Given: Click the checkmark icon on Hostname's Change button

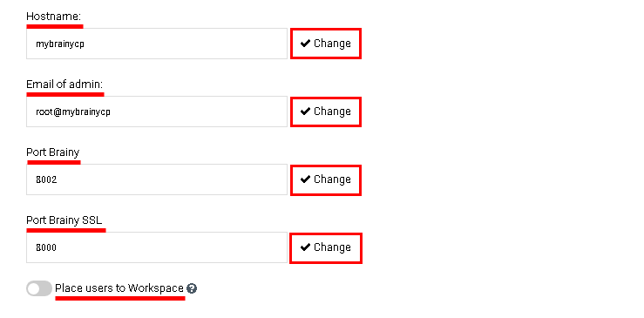Looking at the screenshot, I should (305, 44).
